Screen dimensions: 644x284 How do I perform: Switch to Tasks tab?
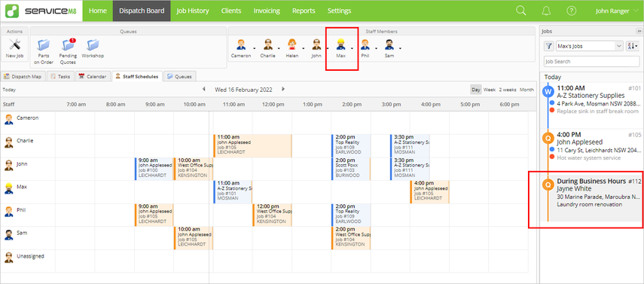(60, 76)
